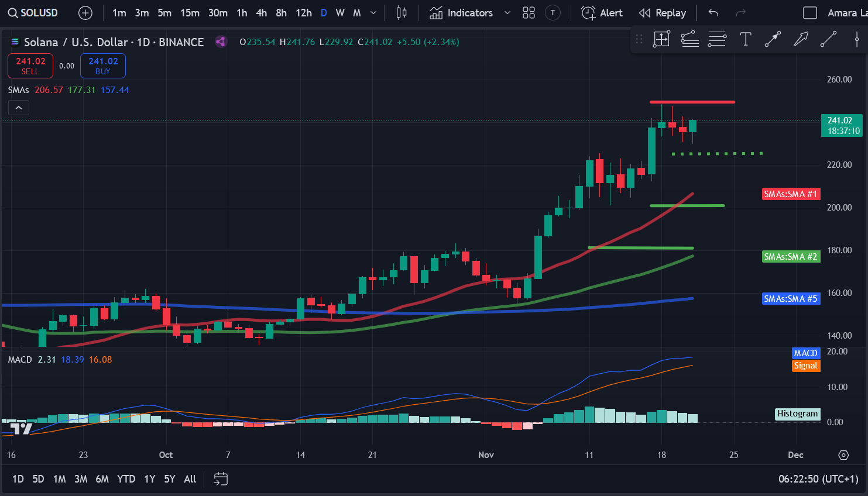The image size is (868, 496).
Task: Grab the drawing favorites toolbar handle
Action: (639, 39)
